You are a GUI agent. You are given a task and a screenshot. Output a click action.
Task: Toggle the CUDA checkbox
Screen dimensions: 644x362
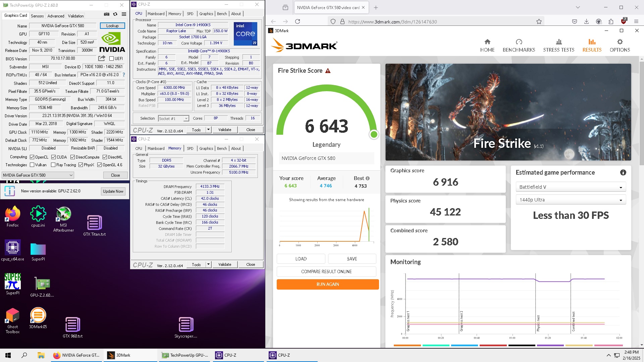[x=53, y=157]
